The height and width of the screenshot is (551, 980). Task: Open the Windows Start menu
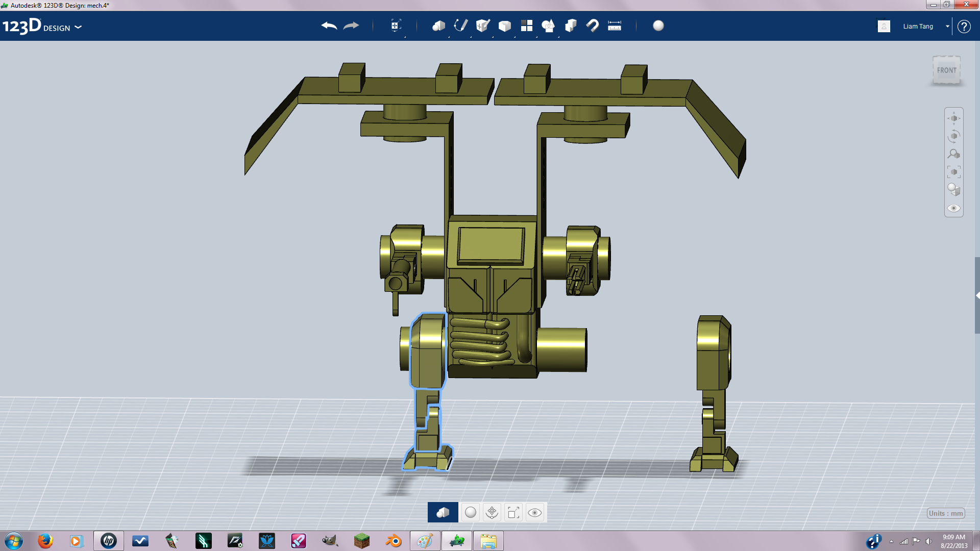coord(14,541)
